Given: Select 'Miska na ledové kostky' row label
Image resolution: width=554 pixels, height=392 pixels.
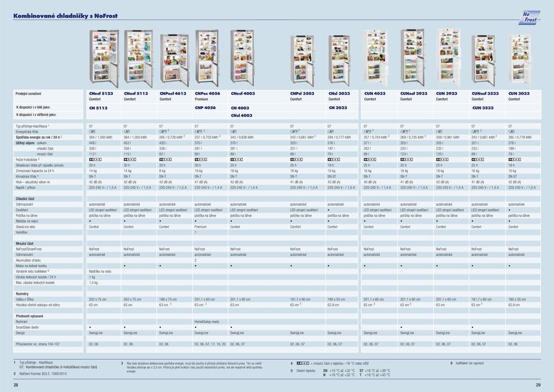Looking at the screenshot, I should click(x=31, y=266).
